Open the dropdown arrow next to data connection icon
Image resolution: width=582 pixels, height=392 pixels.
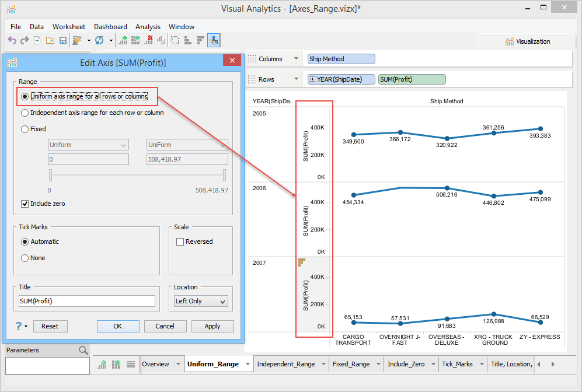89,40
